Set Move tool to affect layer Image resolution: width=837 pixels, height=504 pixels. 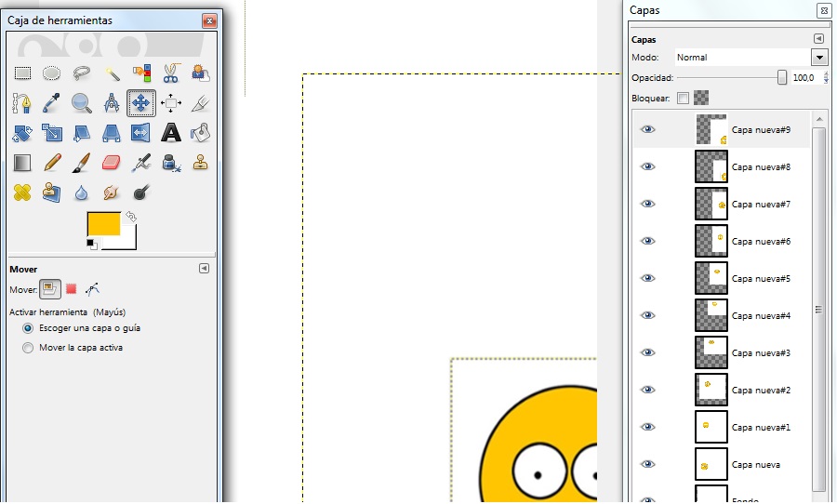tap(49, 289)
